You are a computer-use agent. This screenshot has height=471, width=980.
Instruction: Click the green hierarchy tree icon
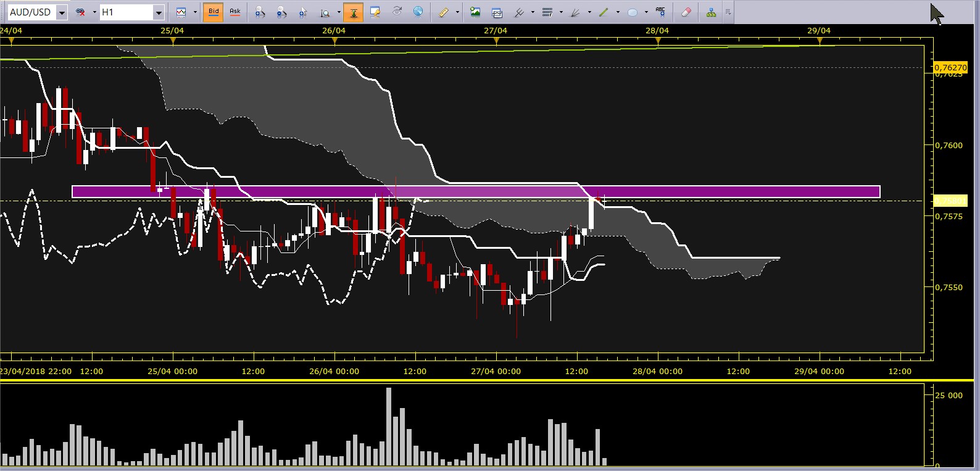pos(711,12)
